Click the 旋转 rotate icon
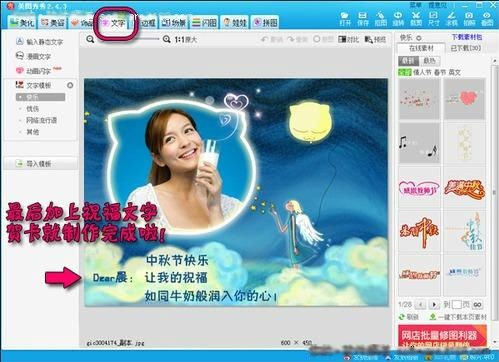 pyautogui.click(x=398, y=19)
